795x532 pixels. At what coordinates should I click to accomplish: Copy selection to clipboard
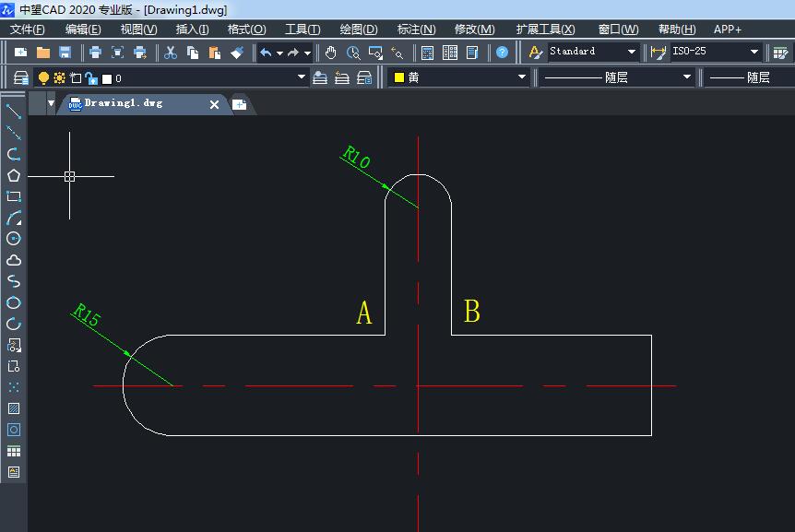[x=193, y=52]
